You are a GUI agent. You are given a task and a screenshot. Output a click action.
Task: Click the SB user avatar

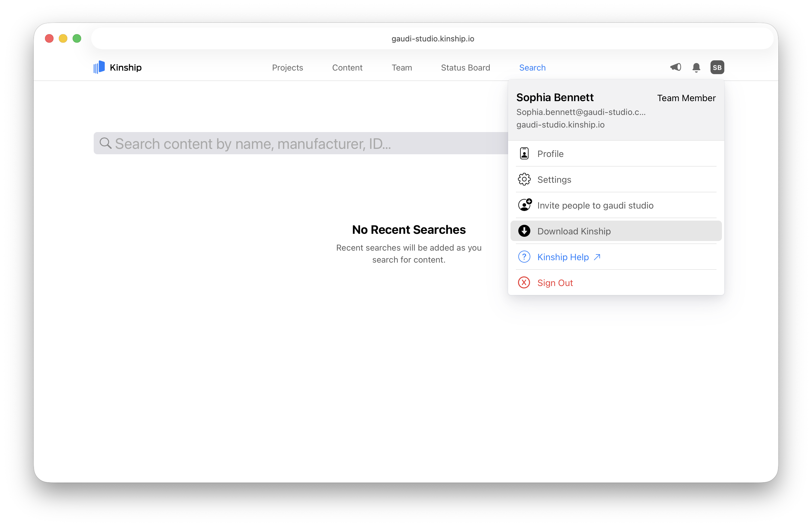pos(717,68)
